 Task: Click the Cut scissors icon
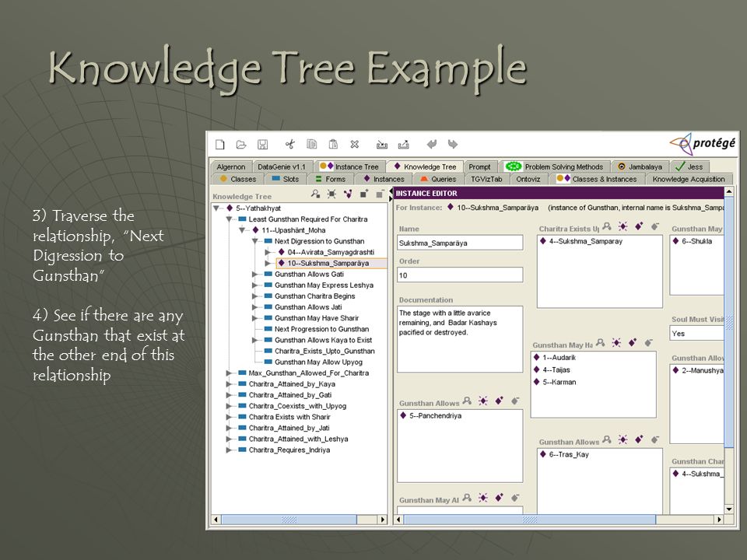[289, 145]
